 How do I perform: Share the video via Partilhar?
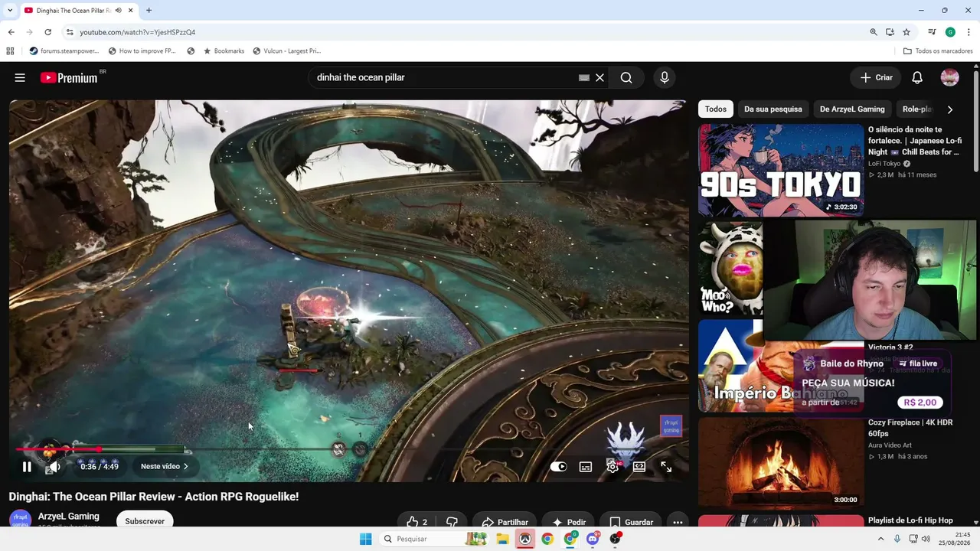click(x=505, y=522)
